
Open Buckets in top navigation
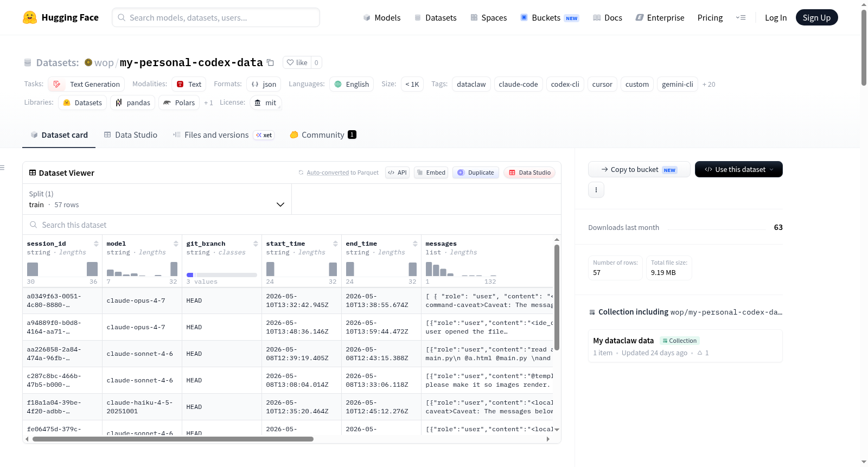pyautogui.click(x=550, y=17)
